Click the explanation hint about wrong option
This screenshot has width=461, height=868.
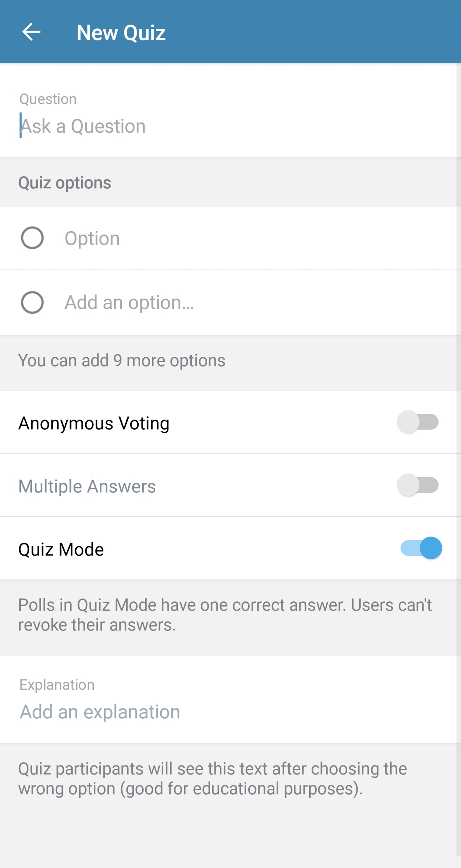212,778
